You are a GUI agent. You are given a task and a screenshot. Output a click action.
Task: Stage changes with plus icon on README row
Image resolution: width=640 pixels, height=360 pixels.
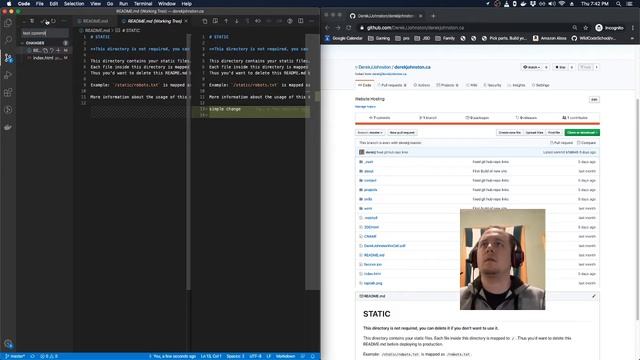[x=58, y=51]
